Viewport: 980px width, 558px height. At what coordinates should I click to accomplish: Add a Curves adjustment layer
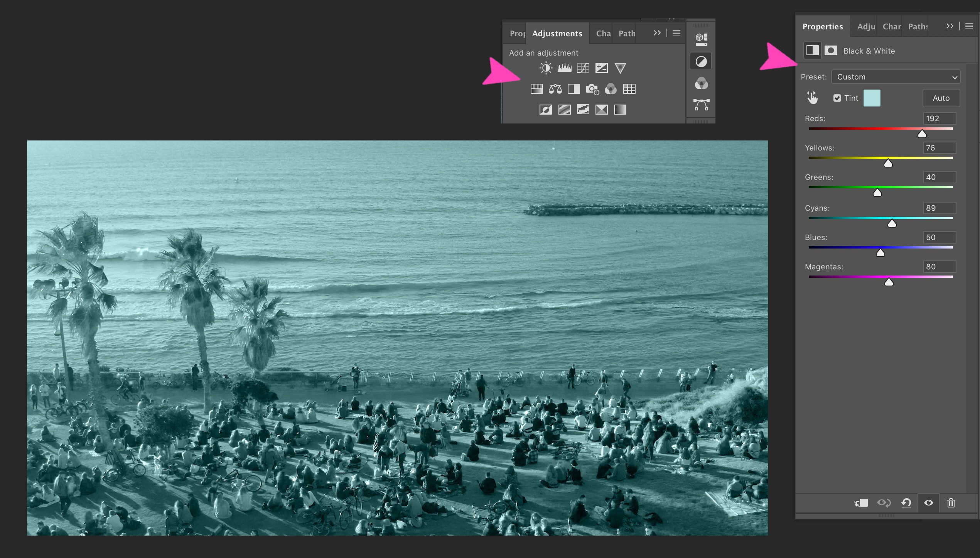pos(582,68)
